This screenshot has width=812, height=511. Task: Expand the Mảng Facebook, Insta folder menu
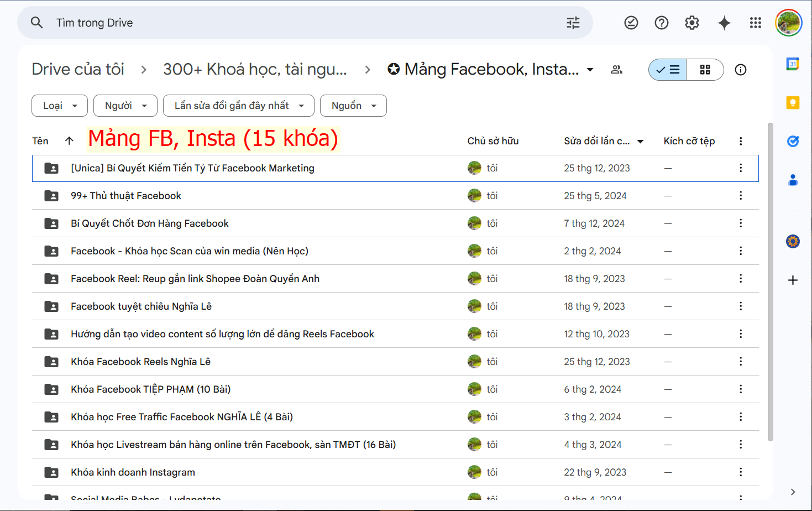tap(590, 70)
